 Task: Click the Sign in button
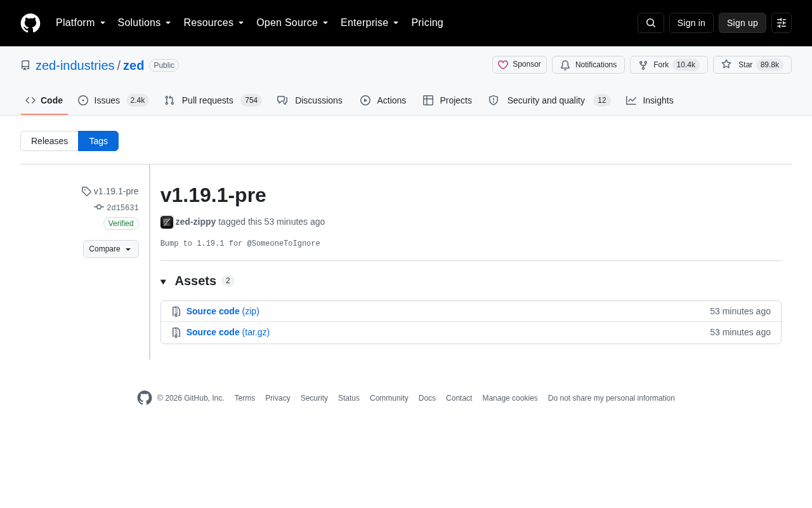(691, 23)
